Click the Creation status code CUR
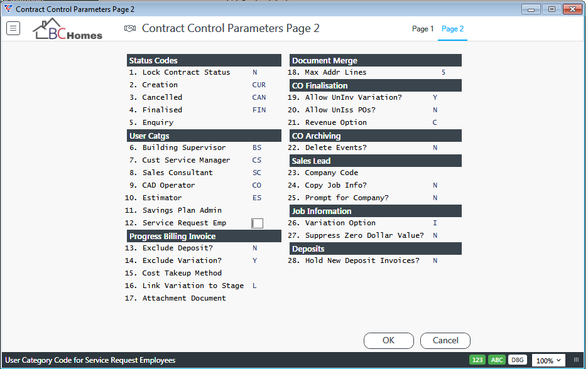The image size is (588, 369). pyautogui.click(x=259, y=85)
